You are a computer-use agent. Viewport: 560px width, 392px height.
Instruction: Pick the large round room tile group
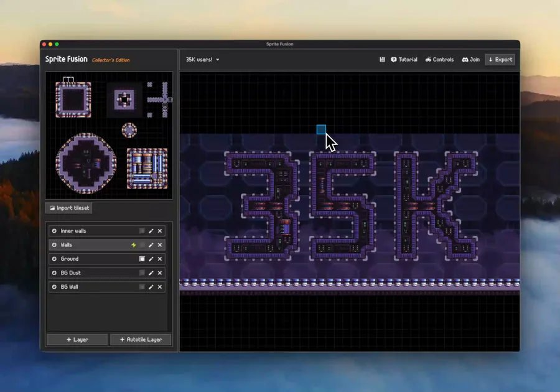86,164
